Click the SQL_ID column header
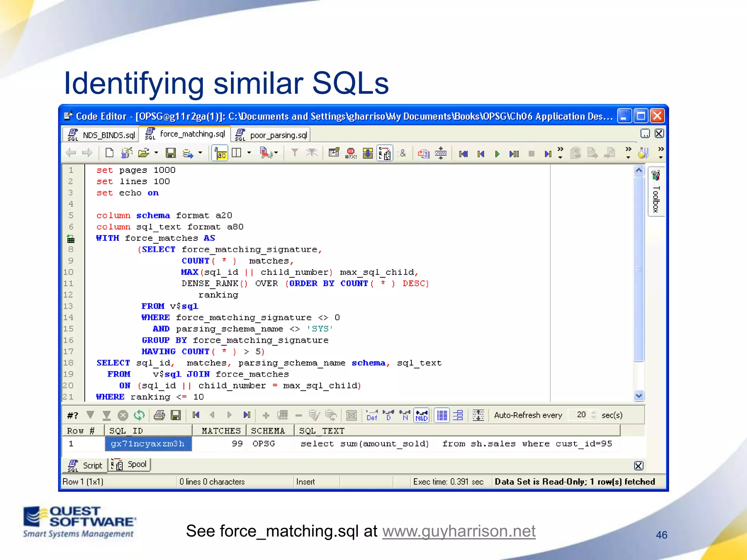The image size is (747, 560). tap(148, 431)
